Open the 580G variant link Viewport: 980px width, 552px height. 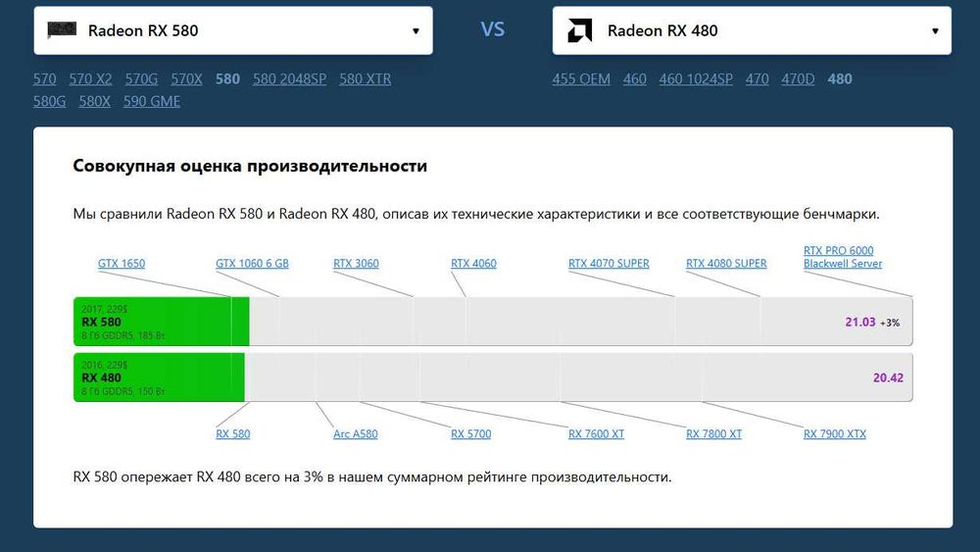pyautogui.click(x=49, y=101)
